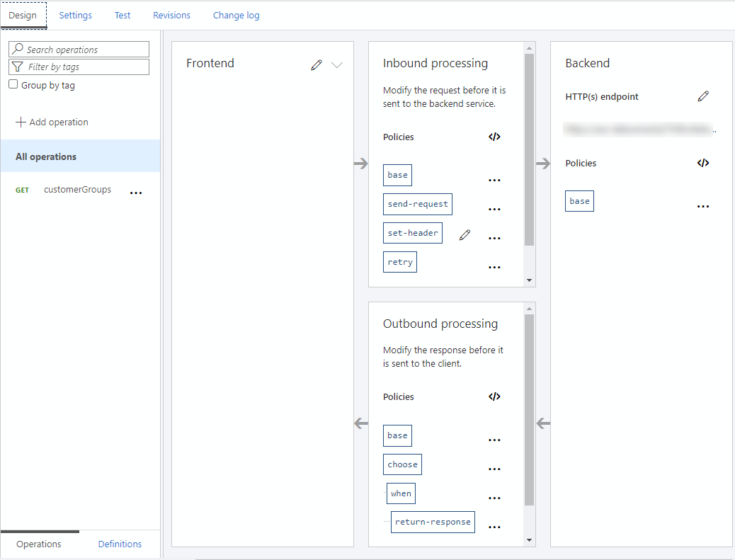Open the more menu for outbound base policy
Viewport: 735px width, 560px height.
[494, 440]
